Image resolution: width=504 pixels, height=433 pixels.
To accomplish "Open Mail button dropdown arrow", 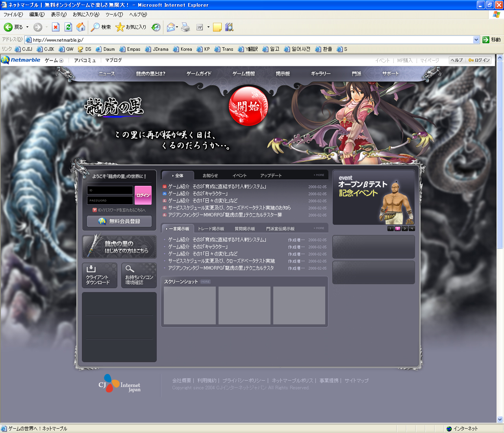I will pyautogui.click(x=177, y=27).
